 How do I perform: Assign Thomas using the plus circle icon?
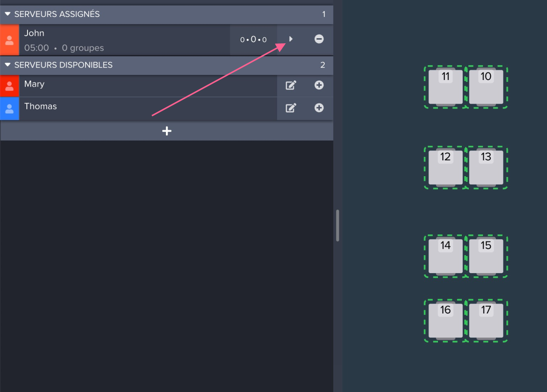tap(319, 108)
